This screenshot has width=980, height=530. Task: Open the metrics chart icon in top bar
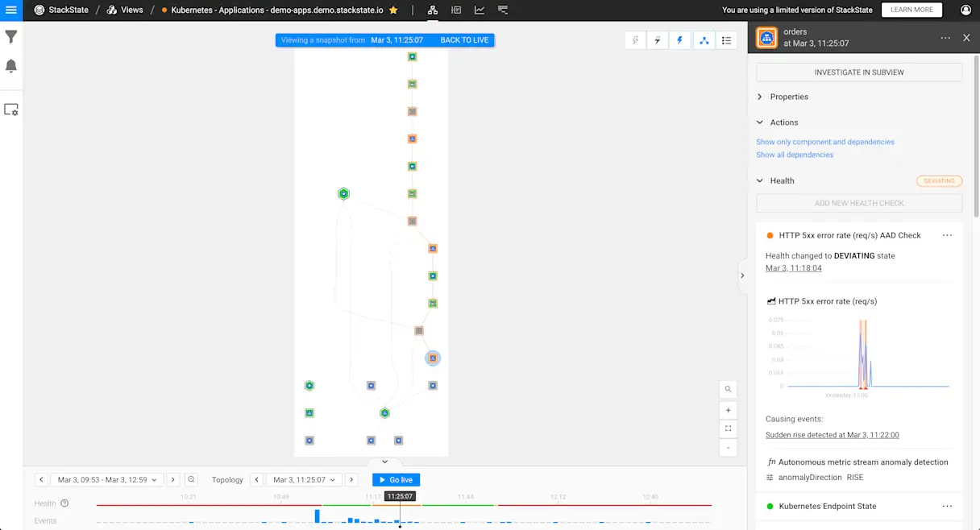pyautogui.click(x=479, y=10)
